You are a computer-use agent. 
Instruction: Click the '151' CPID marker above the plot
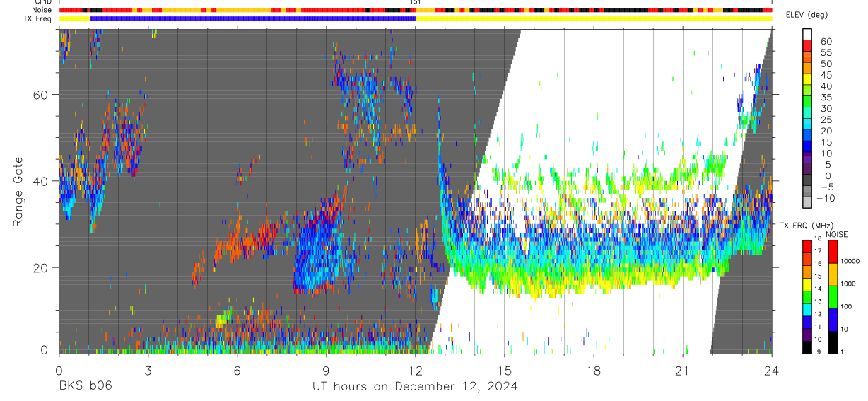pyautogui.click(x=416, y=2)
